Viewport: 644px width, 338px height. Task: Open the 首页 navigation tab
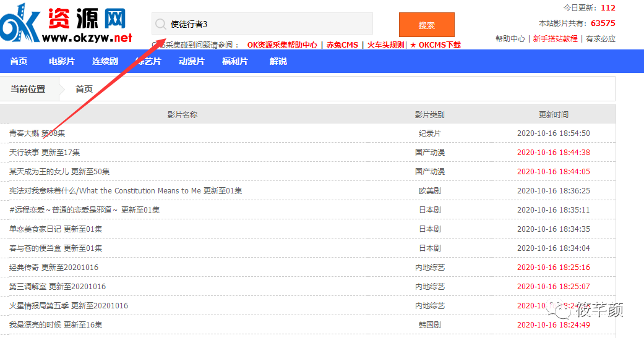(19, 61)
